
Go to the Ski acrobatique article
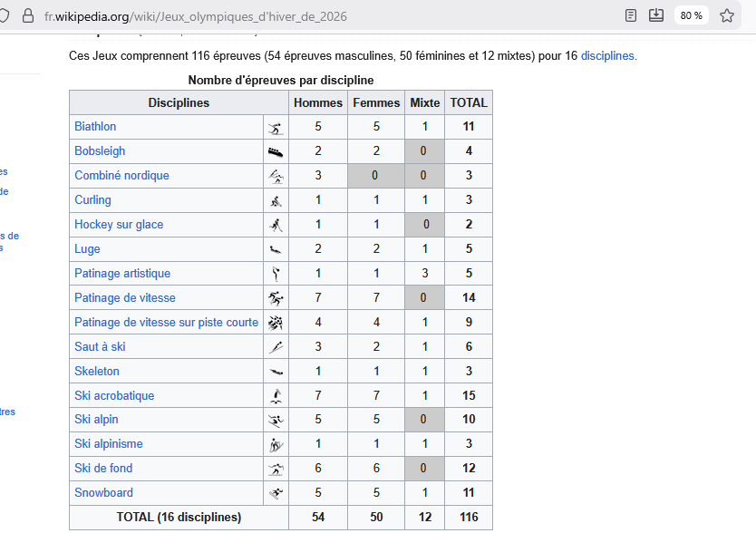click(114, 396)
